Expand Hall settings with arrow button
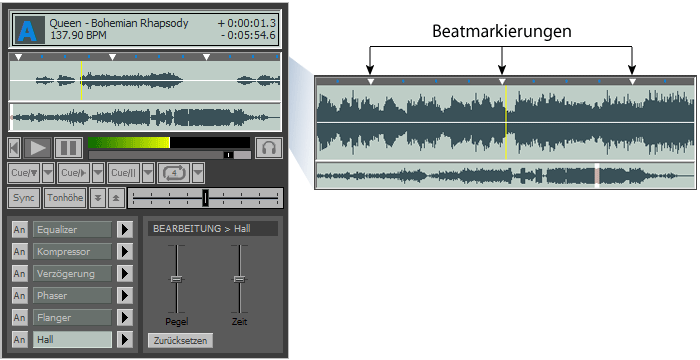Screen dimensions: 700x360 pos(125,339)
